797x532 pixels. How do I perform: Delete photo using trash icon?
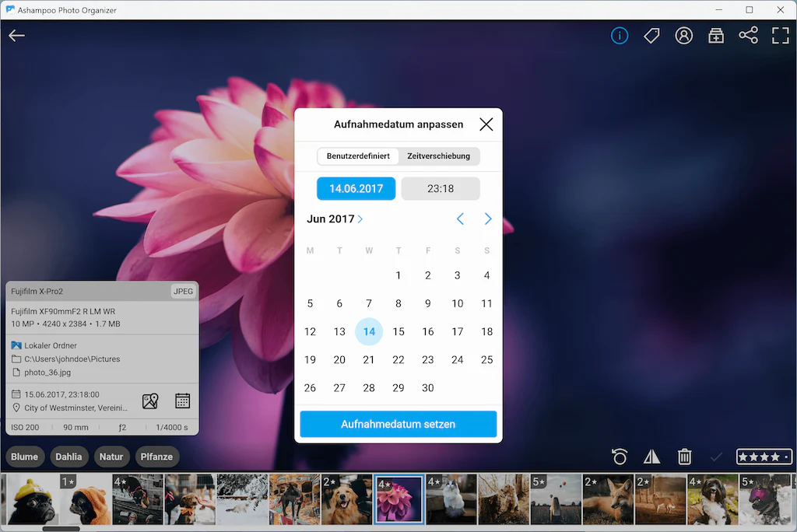[684, 457]
